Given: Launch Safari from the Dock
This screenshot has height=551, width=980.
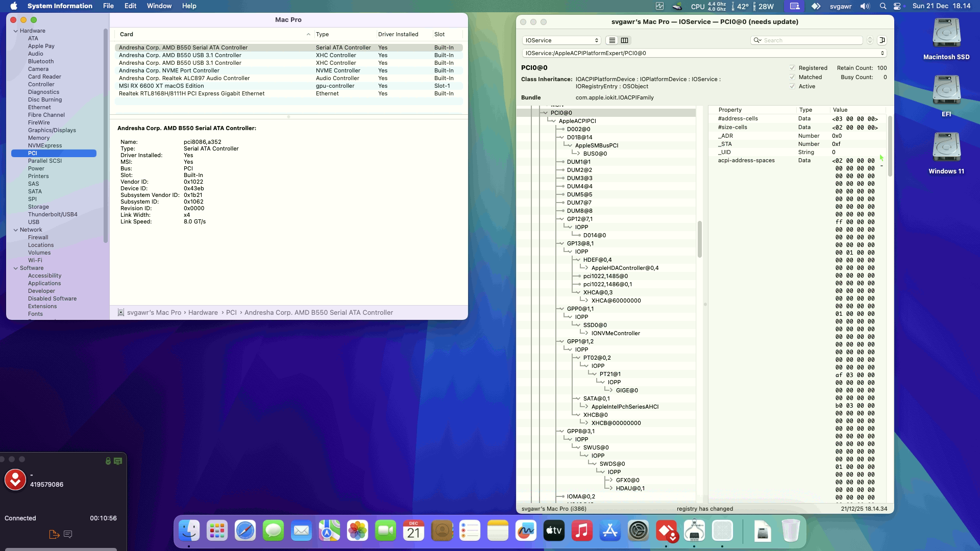Looking at the screenshot, I should pos(245,531).
